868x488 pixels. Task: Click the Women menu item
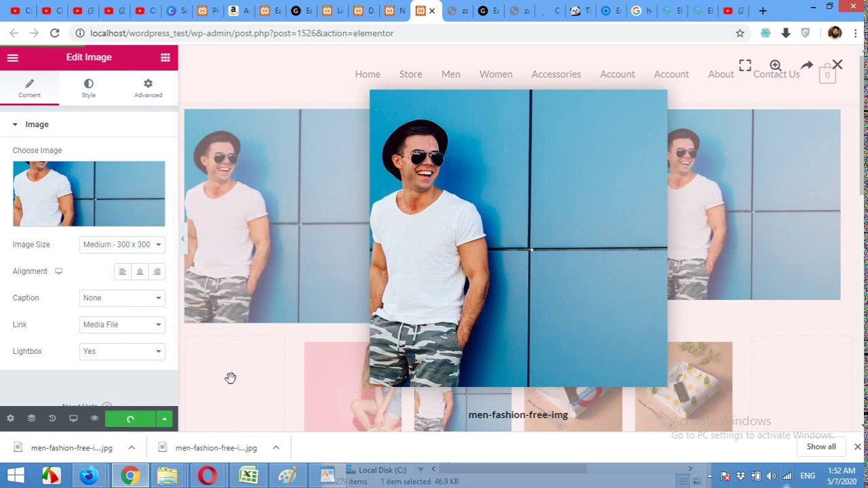(x=496, y=75)
